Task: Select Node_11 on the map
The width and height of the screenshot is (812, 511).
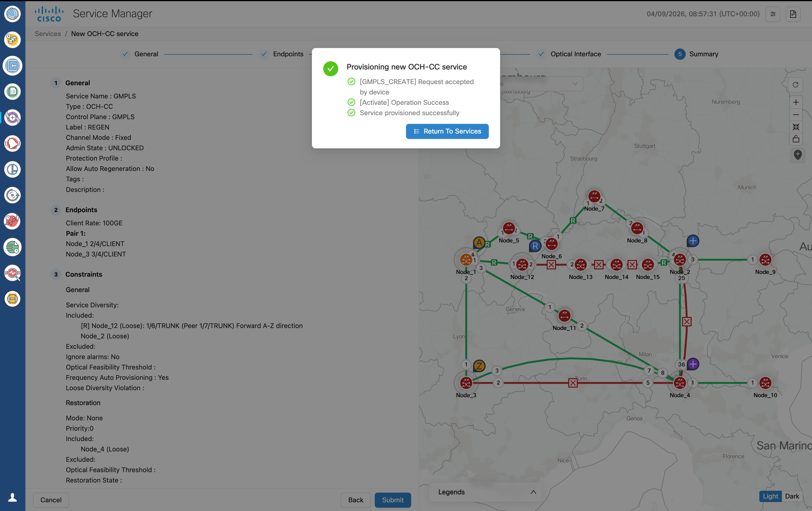Action: click(564, 316)
